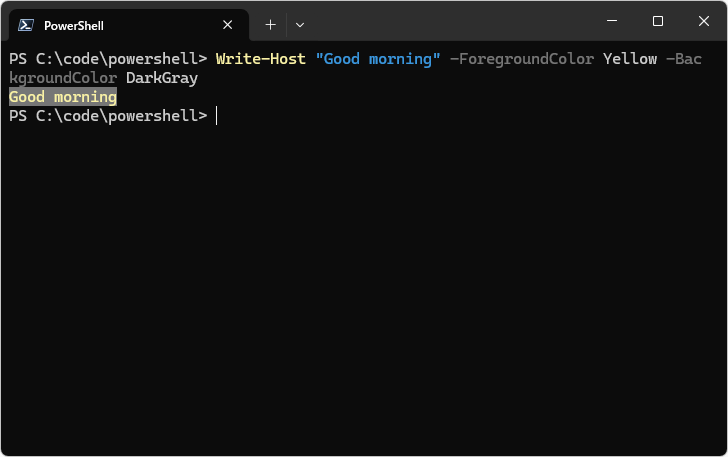The width and height of the screenshot is (728, 457).
Task: Click the empty terminal area below the prompt
Action: (364, 290)
